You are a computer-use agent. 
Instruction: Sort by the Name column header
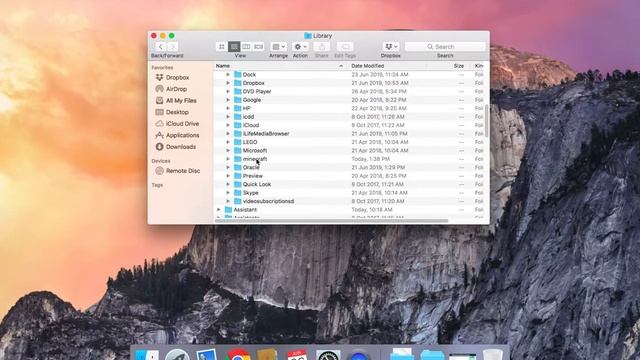pyautogui.click(x=222, y=66)
